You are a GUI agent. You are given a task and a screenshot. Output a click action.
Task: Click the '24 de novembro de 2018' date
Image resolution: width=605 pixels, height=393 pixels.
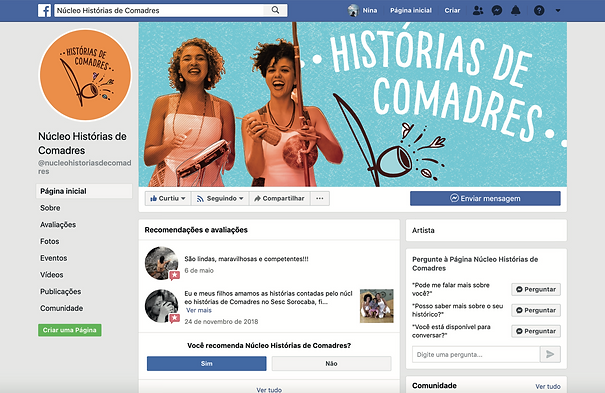[221, 321]
